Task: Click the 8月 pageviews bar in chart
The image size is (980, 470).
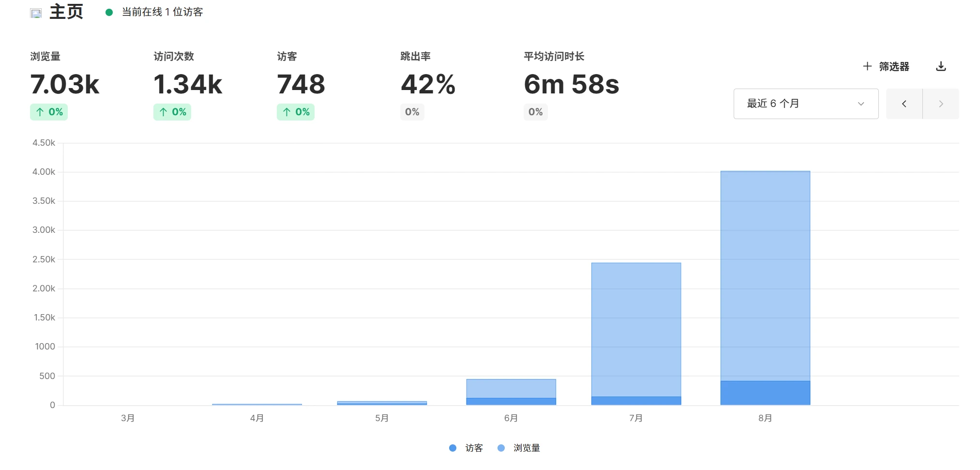Action: coord(765,276)
